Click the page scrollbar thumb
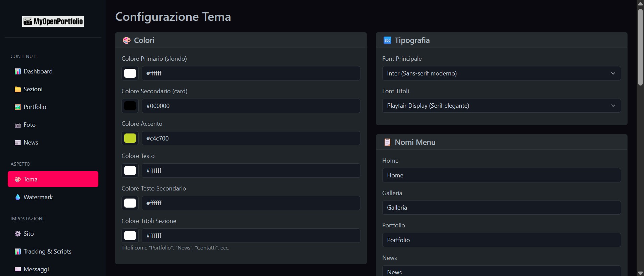Viewport: 644px width, 276px height. (640, 47)
